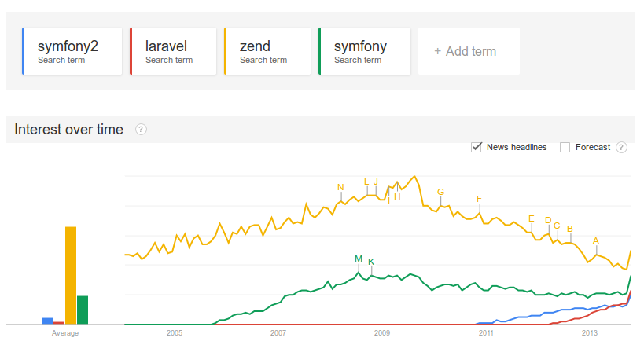Click the help icon beside Interest over time
The image size is (644, 345).
[x=141, y=130]
